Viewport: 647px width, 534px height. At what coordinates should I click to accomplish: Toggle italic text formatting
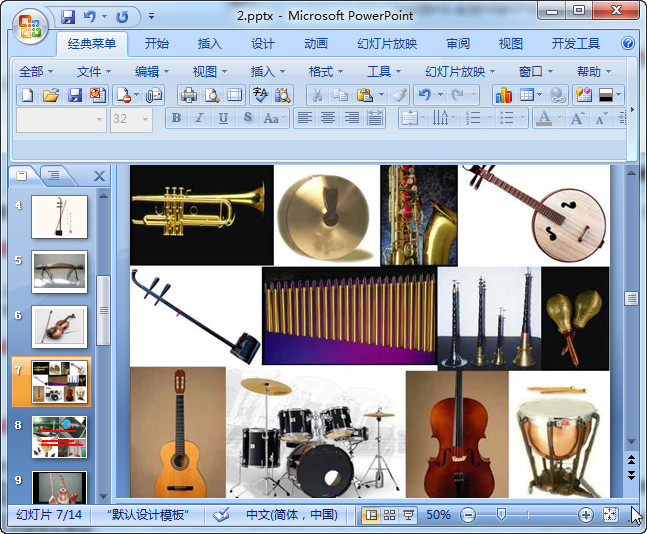199,118
